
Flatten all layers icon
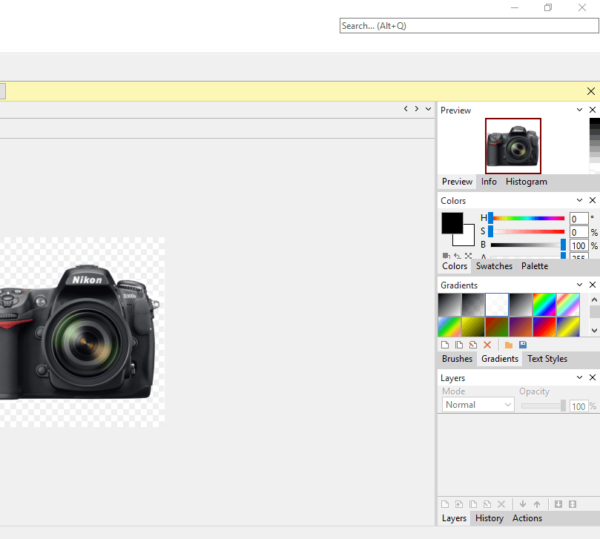click(x=572, y=504)
